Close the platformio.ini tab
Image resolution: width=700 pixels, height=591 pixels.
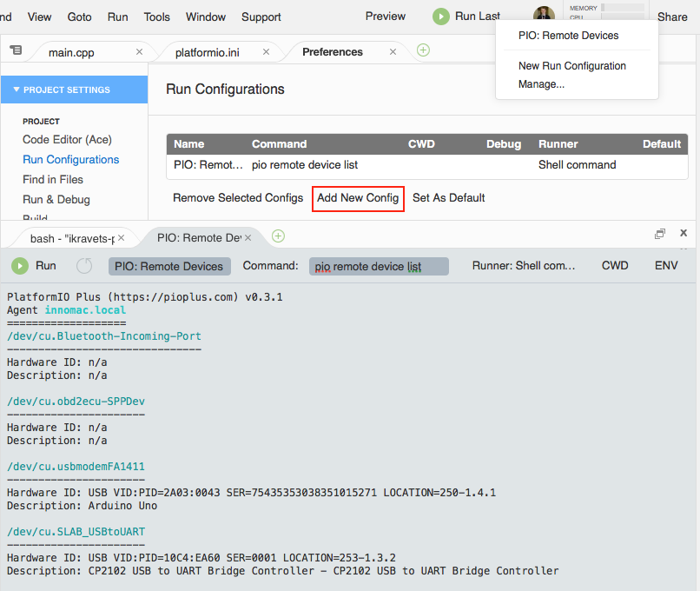(266, 52)
